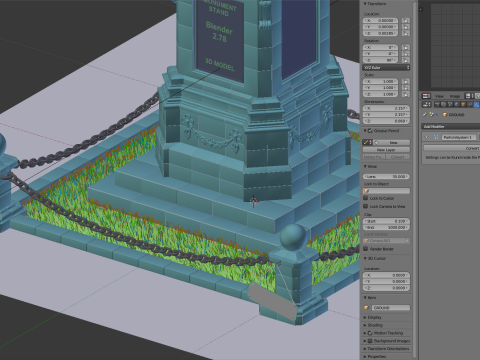Toggle the Grease Pencil checkbox
The height and width of the screenshot is (360, 480).
(x=370, y=131)
